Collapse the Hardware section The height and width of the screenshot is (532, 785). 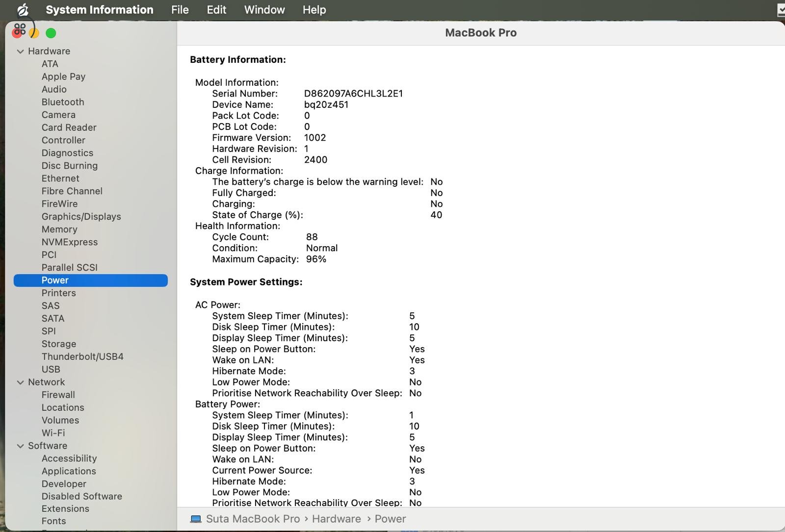pyautogui.click(x=20, y=51)
